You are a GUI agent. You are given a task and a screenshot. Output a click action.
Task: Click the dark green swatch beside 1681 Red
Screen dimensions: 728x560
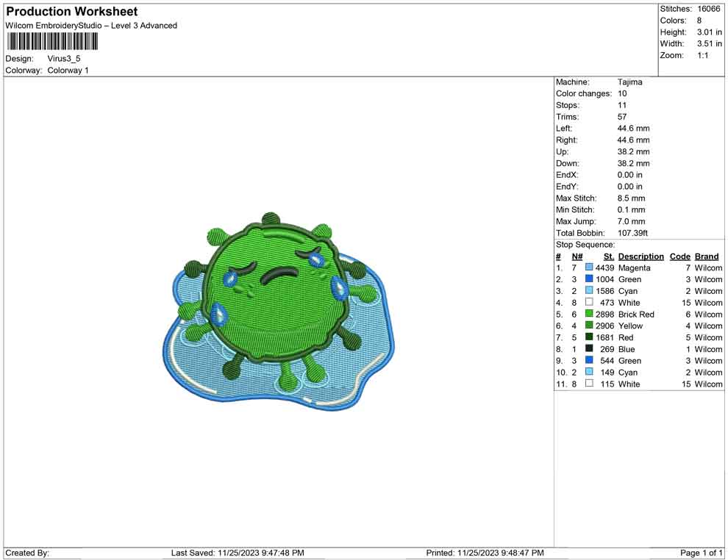pos(589,337)
